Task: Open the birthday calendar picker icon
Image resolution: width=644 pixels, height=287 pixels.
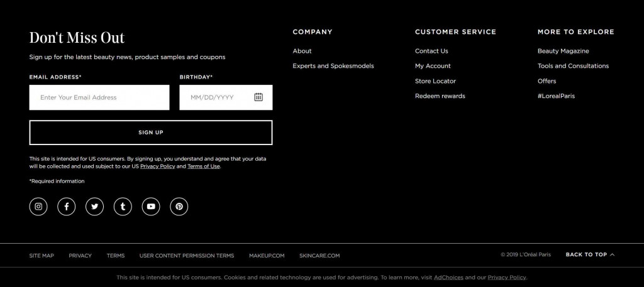Action: 258,97
